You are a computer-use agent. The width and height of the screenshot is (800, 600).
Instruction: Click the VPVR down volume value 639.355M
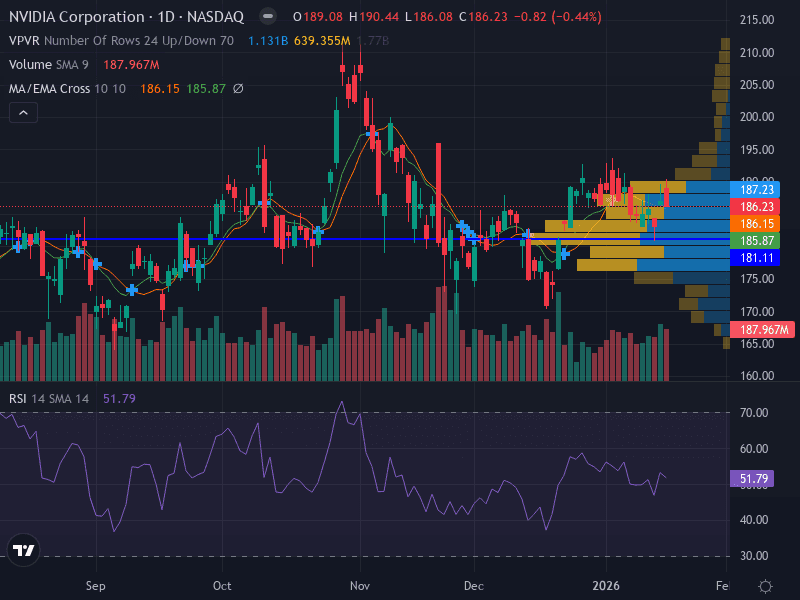click(x=322, y=41)
